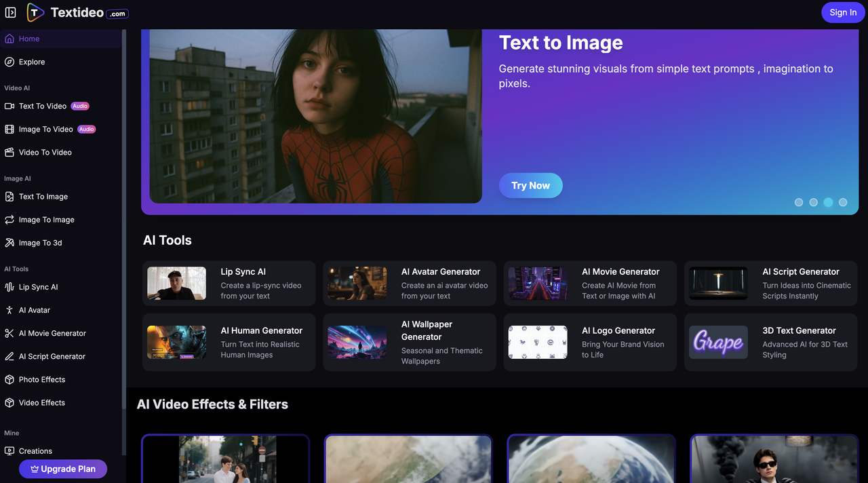Screen dimensions: 868x483
Task: Click the Video Effects cube icon
Action: coord(9,402)
